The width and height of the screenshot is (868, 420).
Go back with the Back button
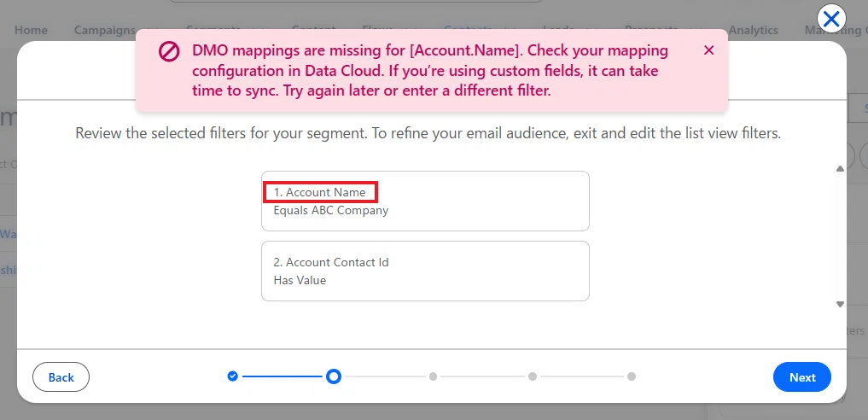(61, 376)
